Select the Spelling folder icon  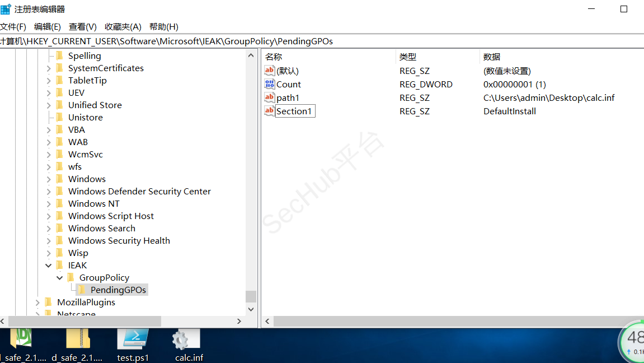(x=59, y=55)
